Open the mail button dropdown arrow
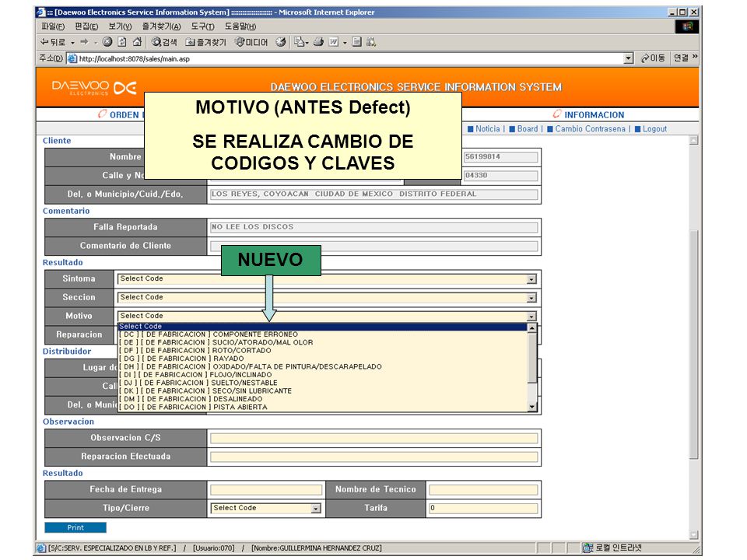 (307, 43)
